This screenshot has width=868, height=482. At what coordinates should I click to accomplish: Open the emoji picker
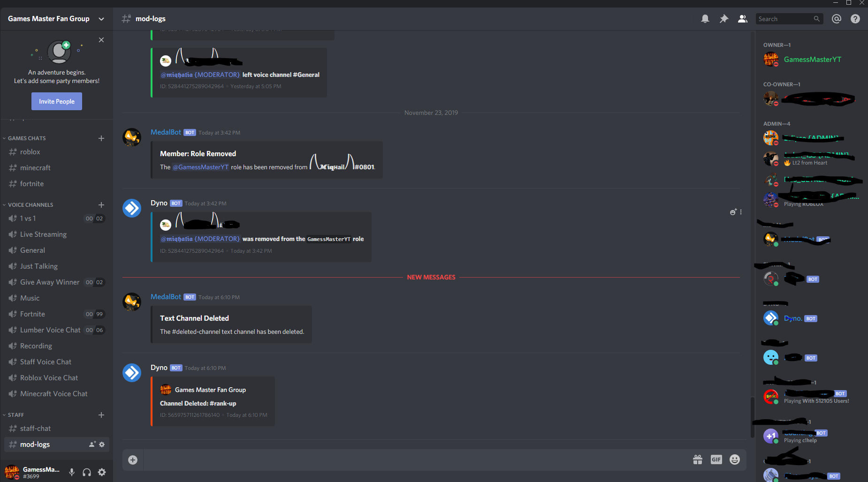[x=735, y=459]
